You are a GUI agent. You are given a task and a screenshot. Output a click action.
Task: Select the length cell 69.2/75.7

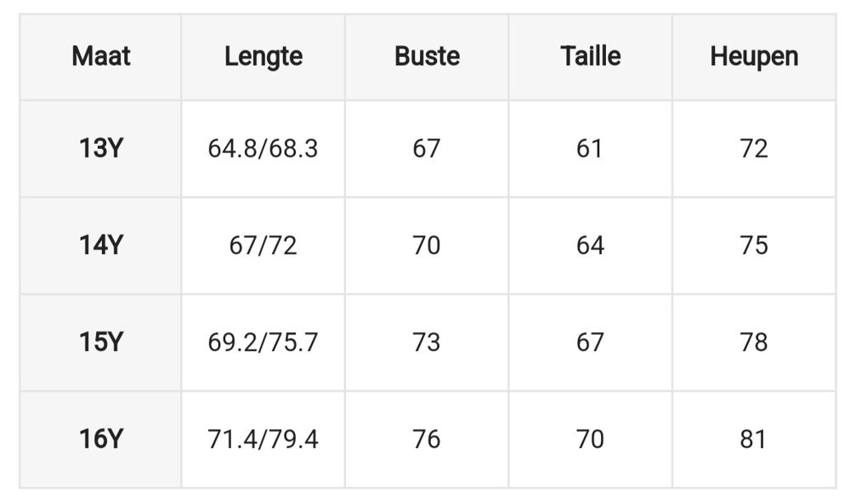coord(263,343)
